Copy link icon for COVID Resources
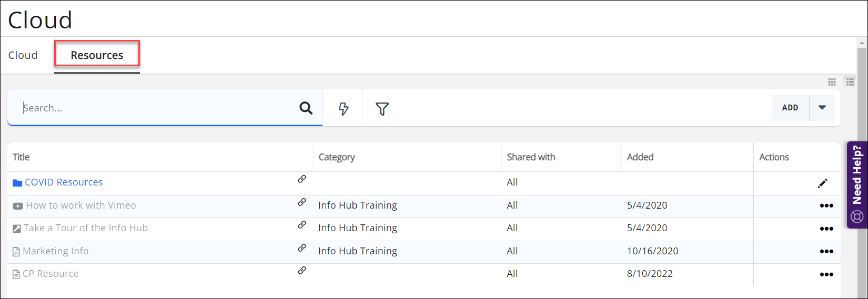 [x=302, y=179]
